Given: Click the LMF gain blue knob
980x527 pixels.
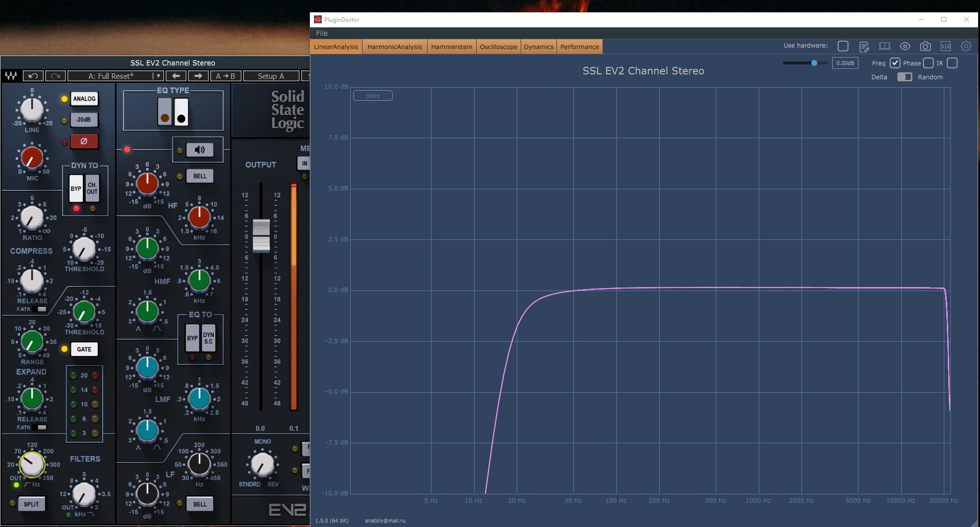Looking at the screenshot, I should tap(147, 367).
